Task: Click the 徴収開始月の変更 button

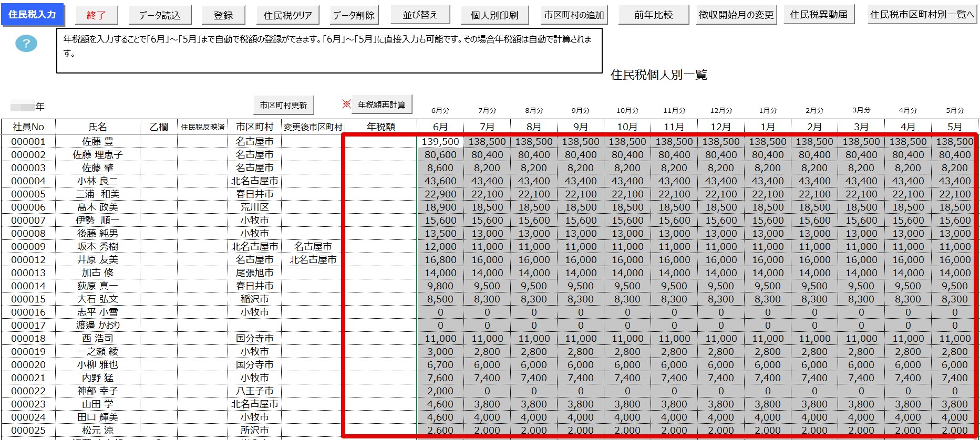Action: (736, 15)
